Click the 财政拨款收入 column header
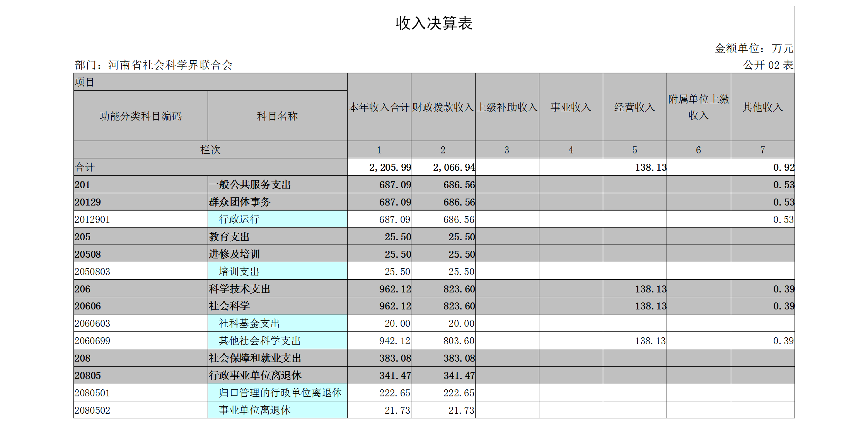 pyautogui.click(x=443, y=107)
